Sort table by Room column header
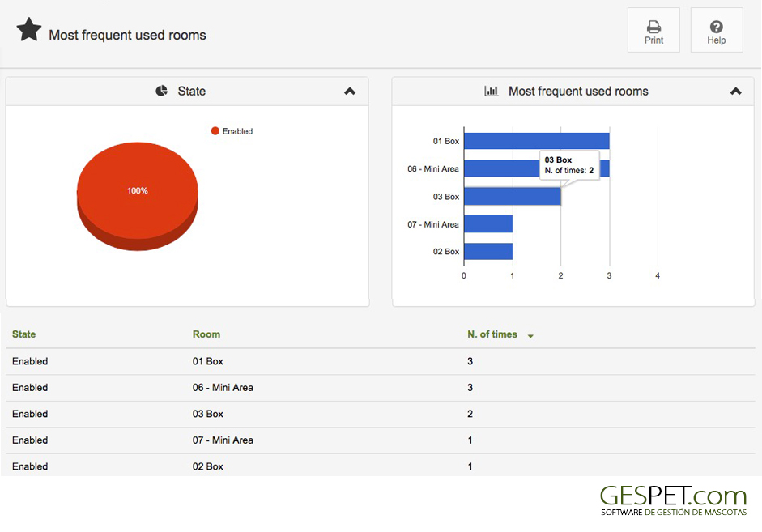The height and width of the screenshot is (532, 762). coord(206,334)
